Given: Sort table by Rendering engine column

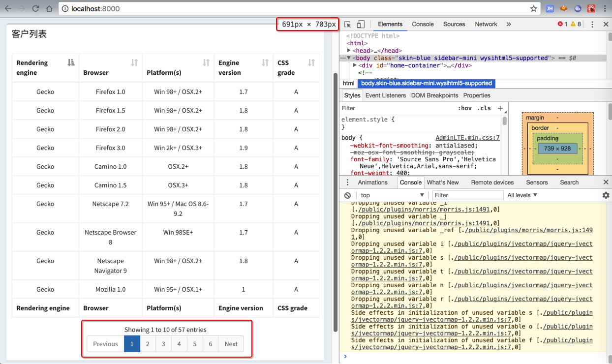Looking at the screenshot, I should (x=45, y=67).
